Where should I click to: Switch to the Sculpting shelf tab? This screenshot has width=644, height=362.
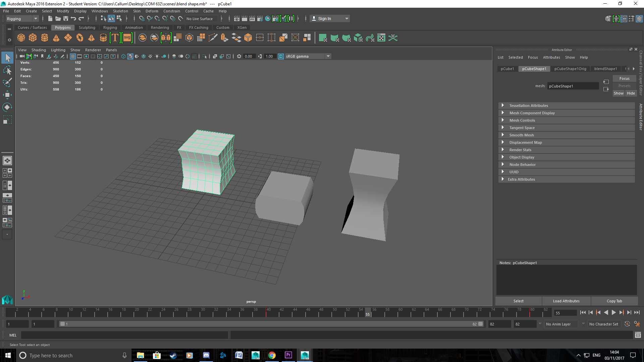tap(87, 27)
